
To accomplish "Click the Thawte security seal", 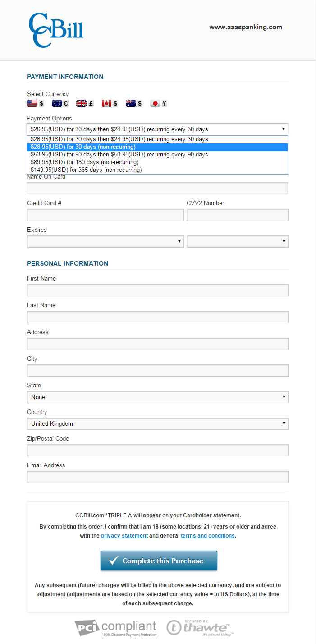I will (x=200, y=627).
